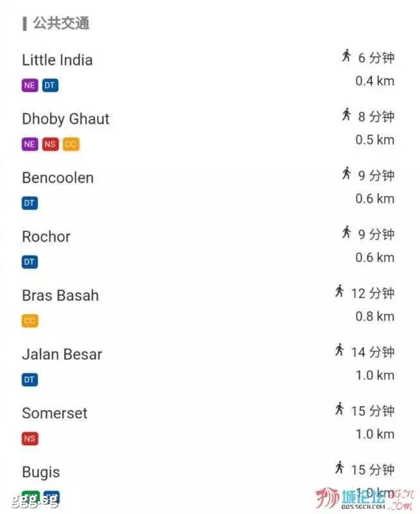420x514 pixels.
Task: Click the DT badge under Jalan Besar
Action: tap(30, 380)
